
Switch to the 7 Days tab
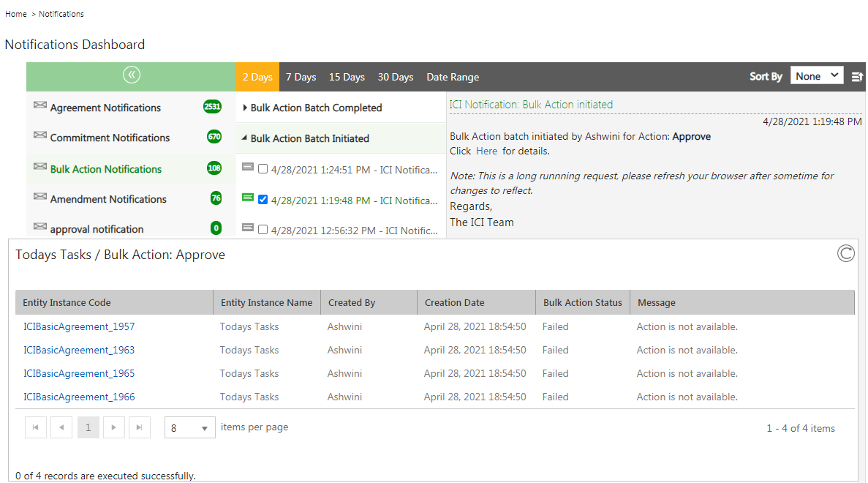(x=301, y=77)
